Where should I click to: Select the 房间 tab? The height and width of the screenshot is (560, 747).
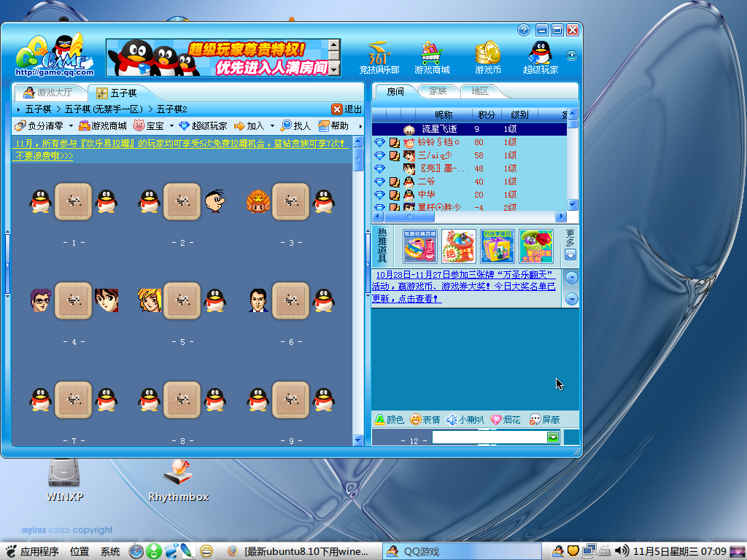tap(395, 91)
